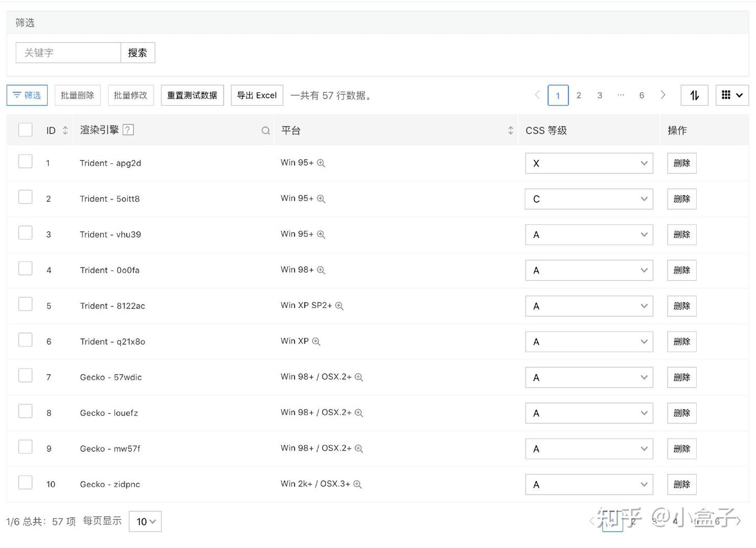756x548 pixels.
Task: Jump to page 6 in top pagination
Action: [642, 95]
